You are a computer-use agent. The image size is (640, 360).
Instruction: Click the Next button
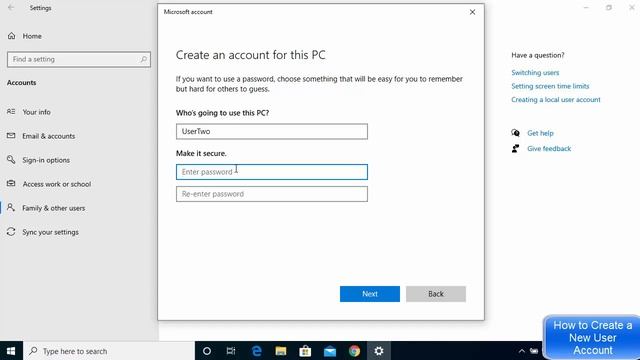369,294
